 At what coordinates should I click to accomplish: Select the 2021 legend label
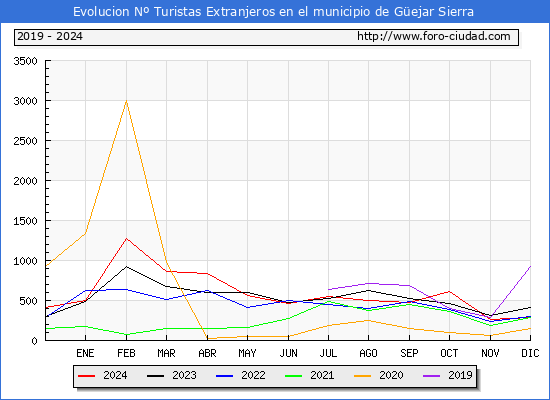coord(322,375)
